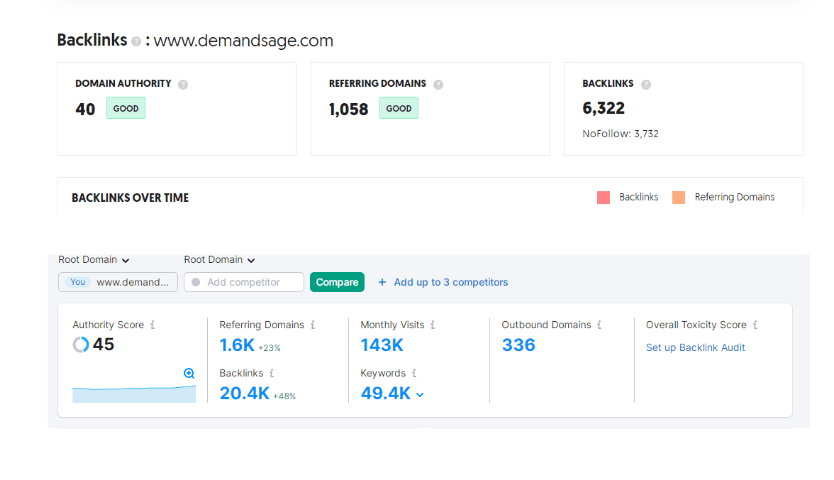Click Add up to 3 competitors link

pos(451,282)
